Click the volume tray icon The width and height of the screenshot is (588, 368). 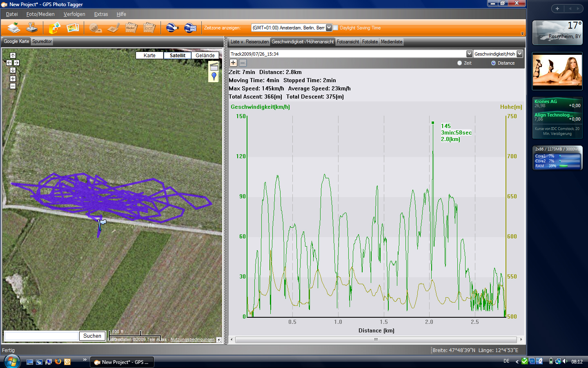tap(565, 361)
